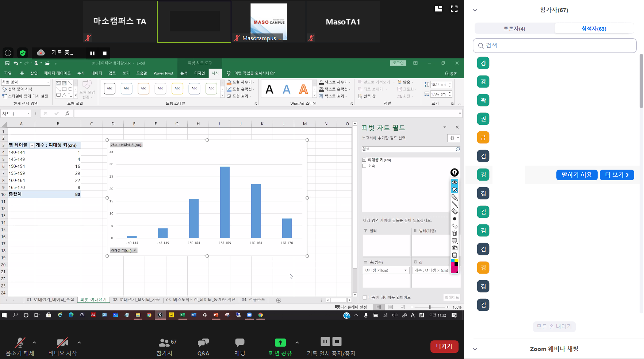Uncheck the 여대생 키(cm) field checkbox
The height and width of the screenshot is (359, 644).
(x=364, y=160)
